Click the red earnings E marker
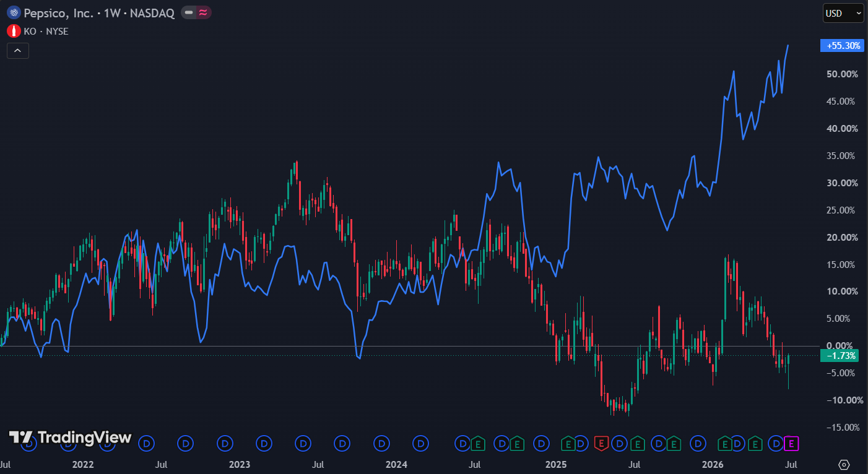Screen dimensions: 868x474 [x=601, y=443]
